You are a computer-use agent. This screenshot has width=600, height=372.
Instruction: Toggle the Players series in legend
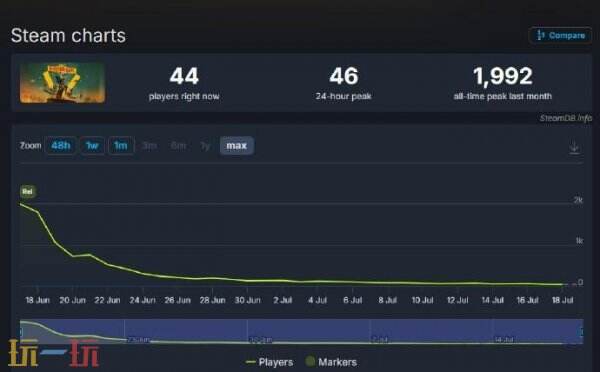270,362
